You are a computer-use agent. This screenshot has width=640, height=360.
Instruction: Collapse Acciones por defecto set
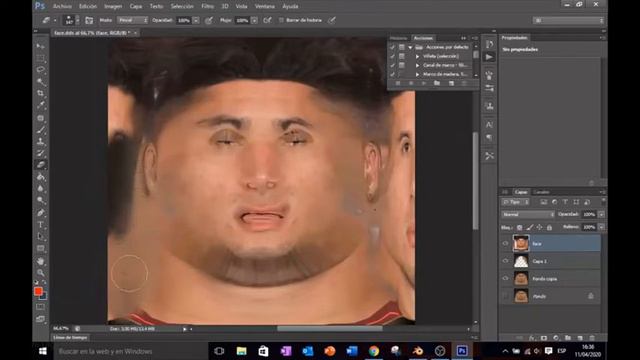click(410, 47)
